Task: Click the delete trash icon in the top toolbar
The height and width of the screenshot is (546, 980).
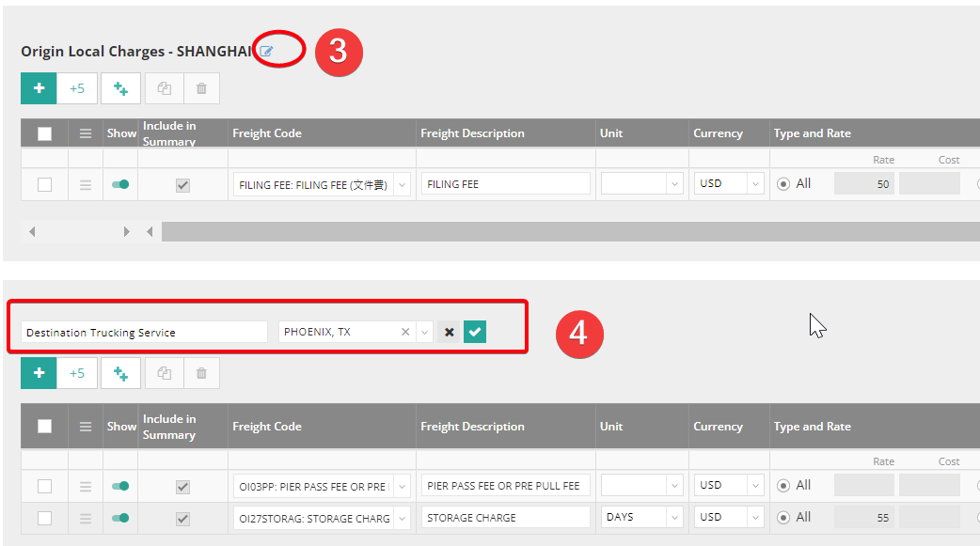Action: point(201,87)
